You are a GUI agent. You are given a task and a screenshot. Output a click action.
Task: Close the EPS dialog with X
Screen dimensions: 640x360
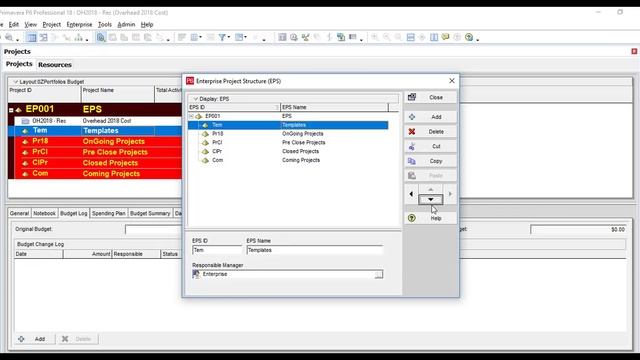pos(451,81)
